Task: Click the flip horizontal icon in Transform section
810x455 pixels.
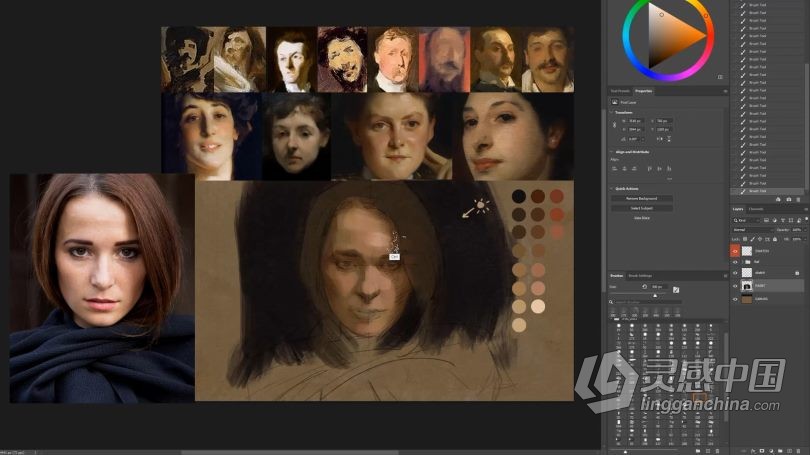Action: click(660, 139)
